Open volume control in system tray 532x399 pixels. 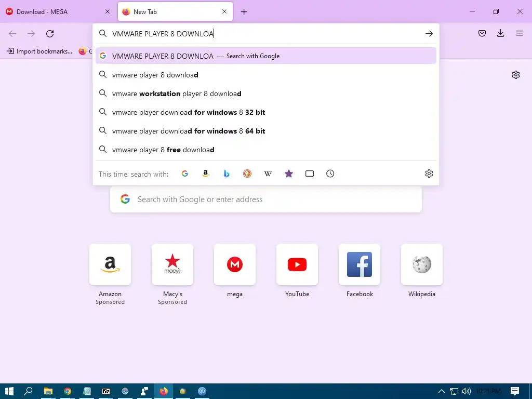pos(467,391)
